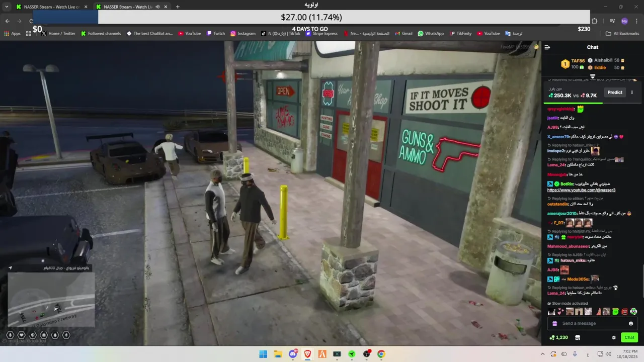Open the Stripe Express bookmark
Image resolution: width=644 pixels, height=362 pixels.
pyautogui.click(x=321, y=34)
